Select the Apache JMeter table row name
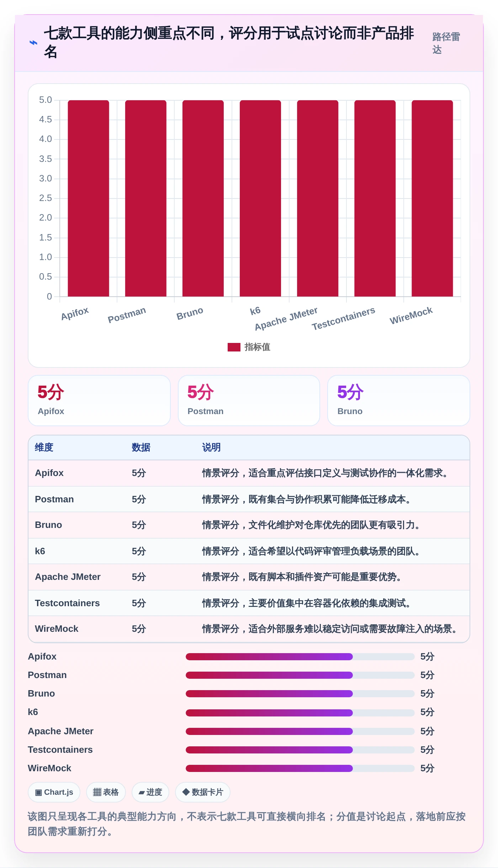Image resolution: width=498 pixels, height=868 pixels. [x=68, y=577]
